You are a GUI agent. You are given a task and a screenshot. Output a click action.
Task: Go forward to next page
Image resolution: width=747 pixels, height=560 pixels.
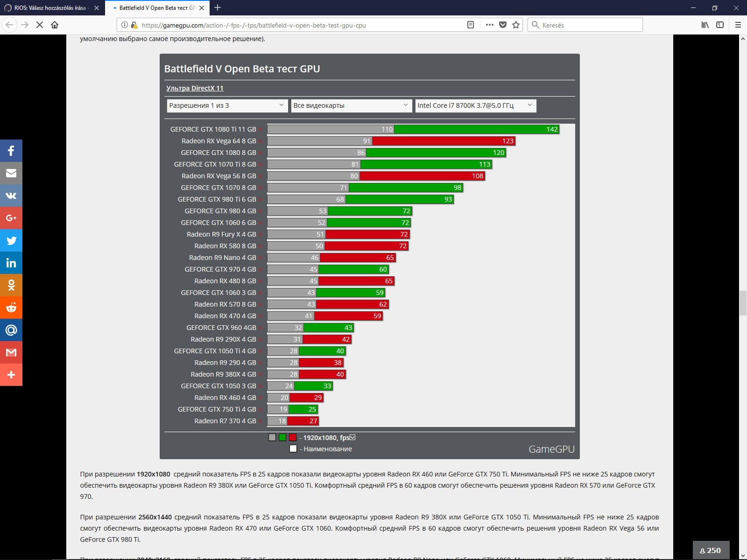click(25, 25)
